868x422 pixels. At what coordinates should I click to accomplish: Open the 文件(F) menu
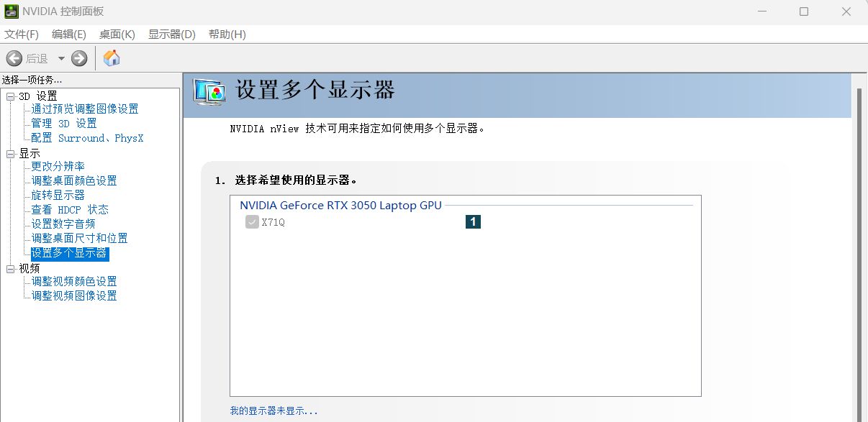(x=22, y=35)
